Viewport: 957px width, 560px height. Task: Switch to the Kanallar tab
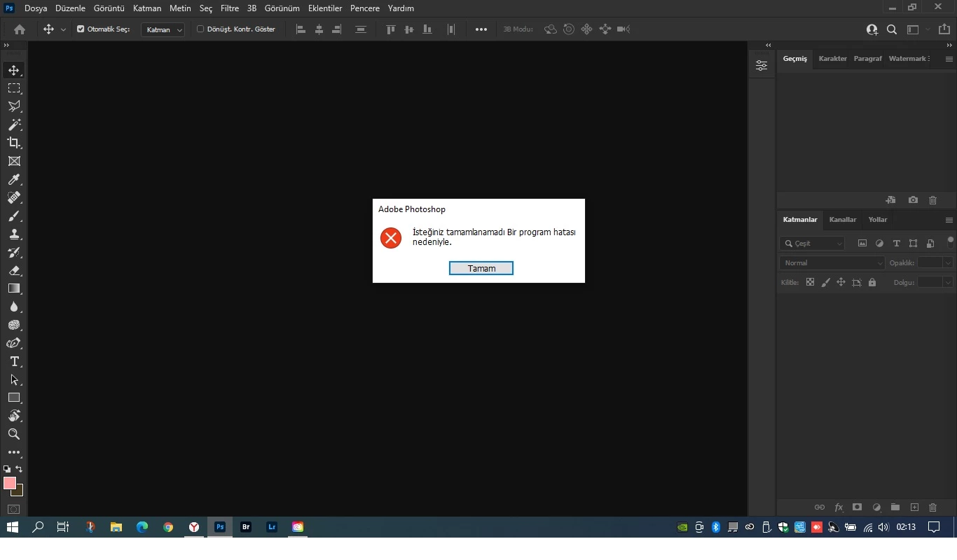click(842, 220)
